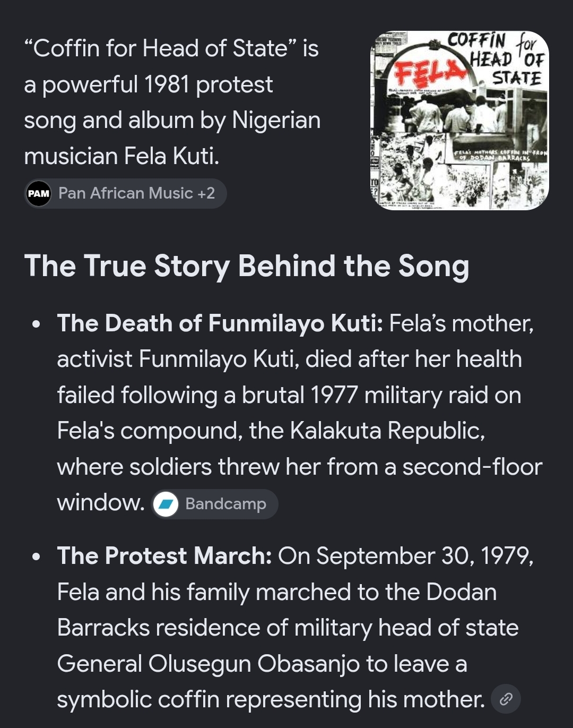The width and height of the screenshot is (573, 728).
Task: Tap the Bandcamp logo icon
Action: 166,504
